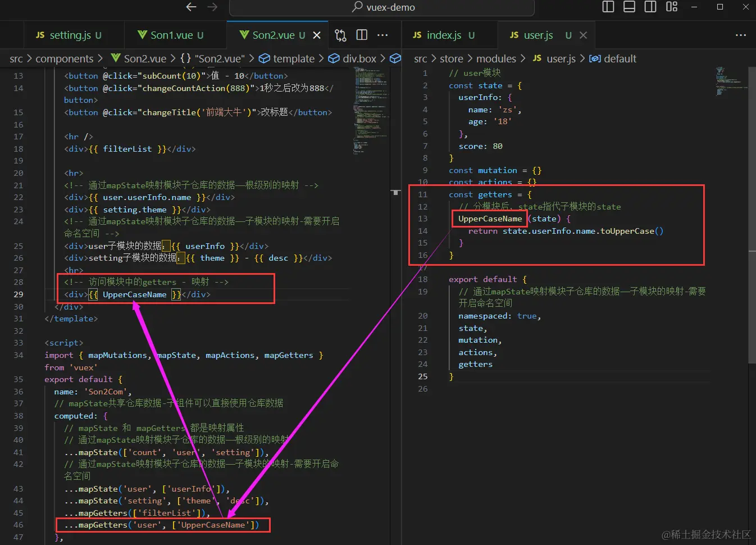This screenshot has height=545, width=756.
Task: Click the {{ user.userInfo.name }} line
Action: point(149,197)
